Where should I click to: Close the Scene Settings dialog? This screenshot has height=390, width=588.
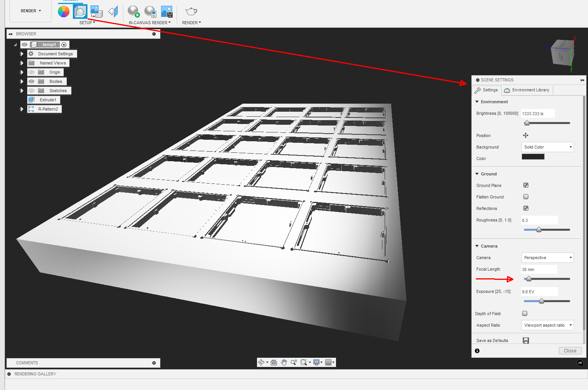tap(570, 350)
